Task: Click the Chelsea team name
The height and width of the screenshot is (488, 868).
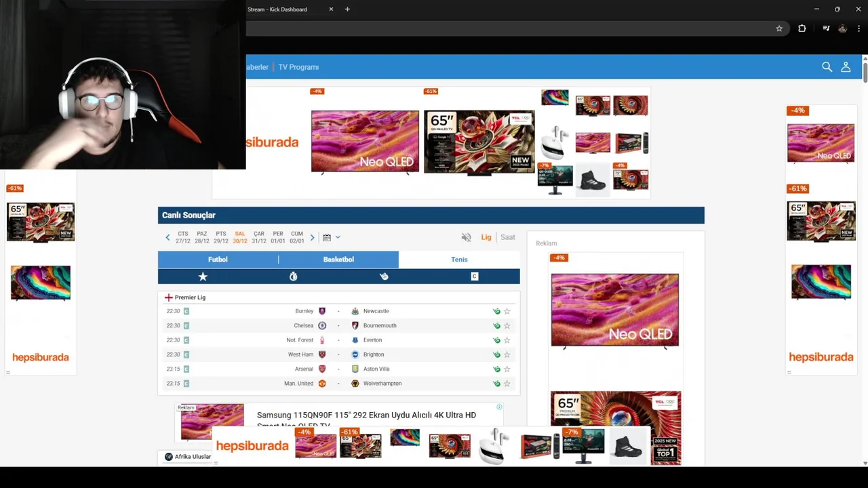Action: click(304, 326)
